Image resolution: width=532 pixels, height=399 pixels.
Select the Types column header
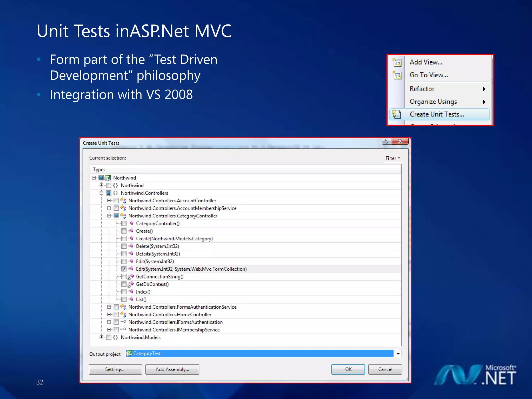pyautogui.click(x=245, y=169)
